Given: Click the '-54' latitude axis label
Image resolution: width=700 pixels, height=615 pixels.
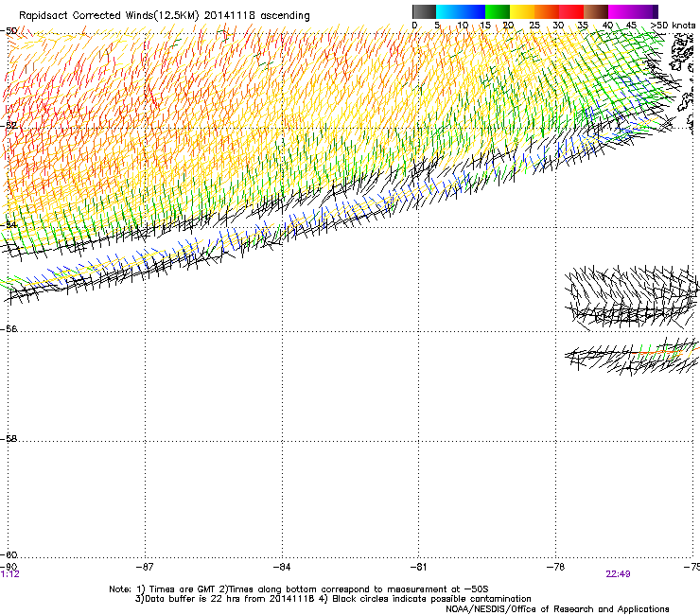Looking at the screenshot, I should (9, 224).
